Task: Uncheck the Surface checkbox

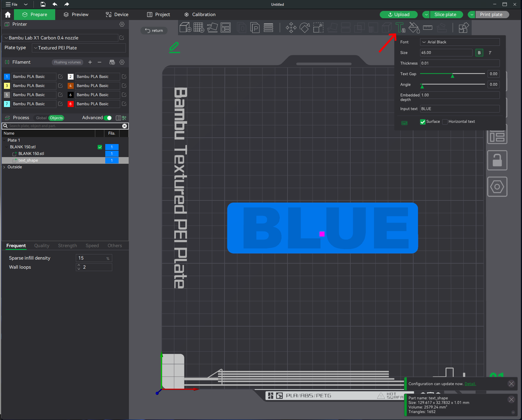Action: pyautogui.click(x=423, y=122)
